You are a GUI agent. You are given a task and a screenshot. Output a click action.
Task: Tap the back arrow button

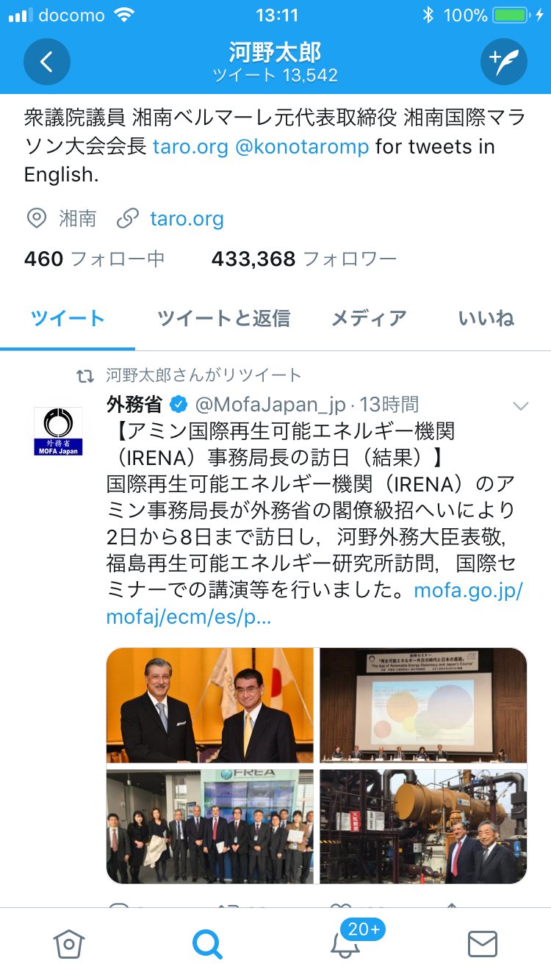coord(47,62)
